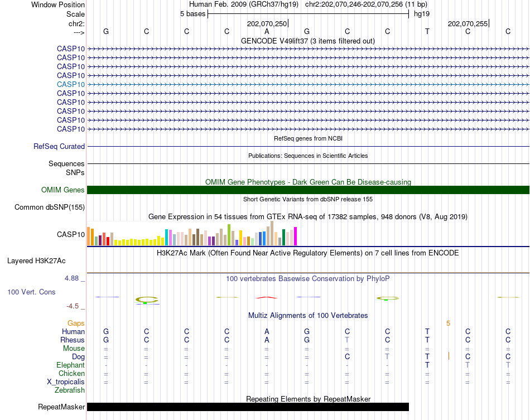Click the Gaps row label
This screenshot has width=530, height=420.
coord(76,324)
